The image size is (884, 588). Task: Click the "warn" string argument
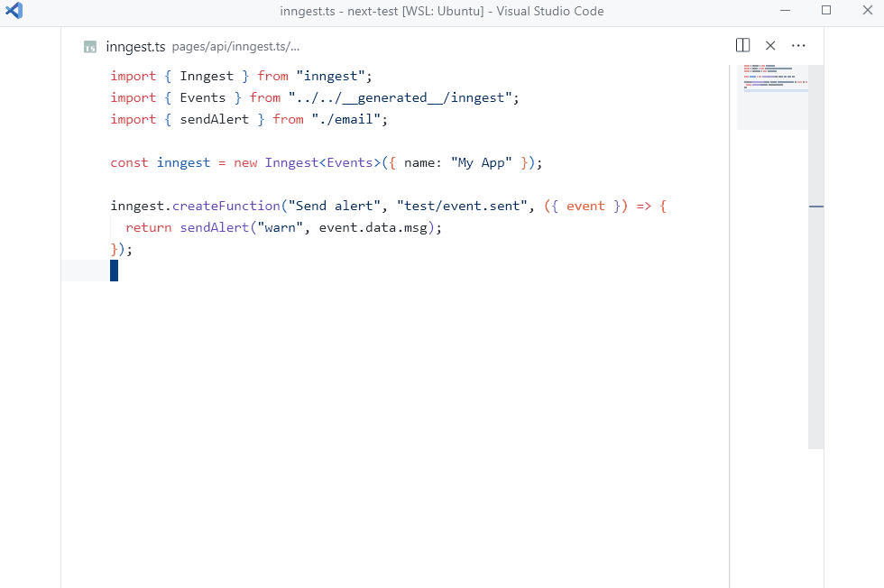(x=281, y=227)
